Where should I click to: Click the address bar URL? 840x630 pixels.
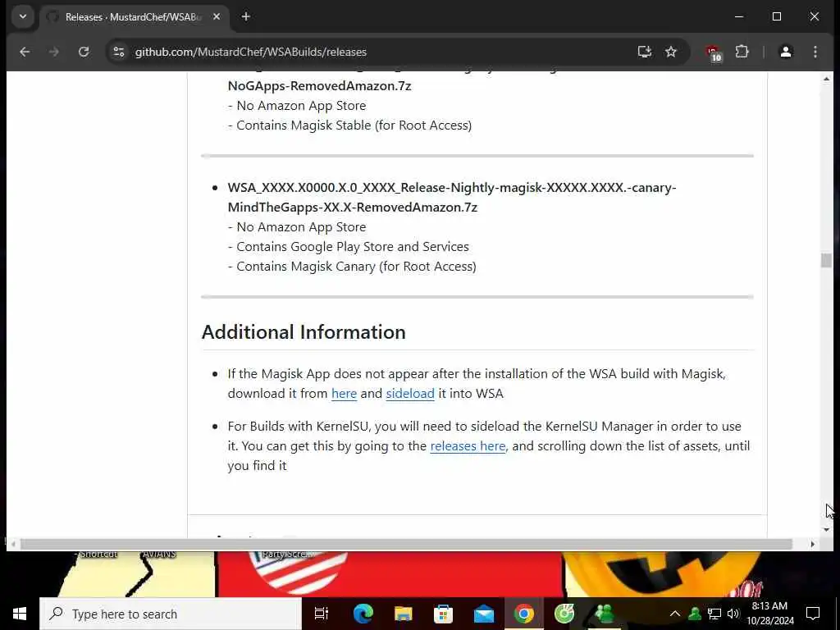tap(251, 52)
